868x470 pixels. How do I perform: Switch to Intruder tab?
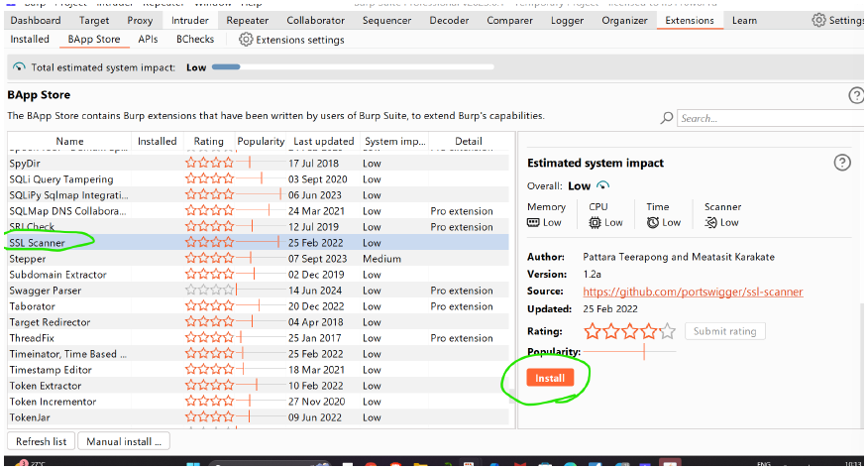pyautogui.click(x=190, y=21)
